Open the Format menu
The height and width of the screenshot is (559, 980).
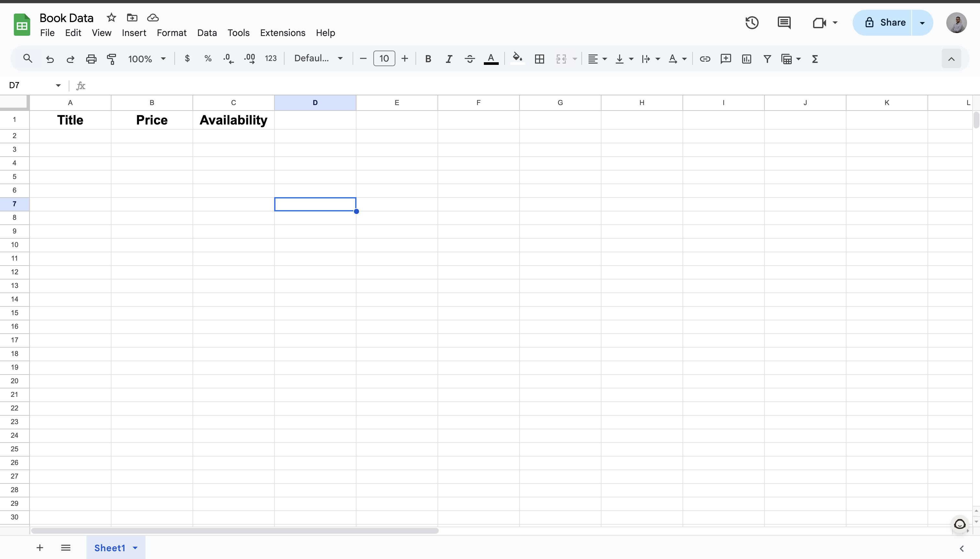171,33
